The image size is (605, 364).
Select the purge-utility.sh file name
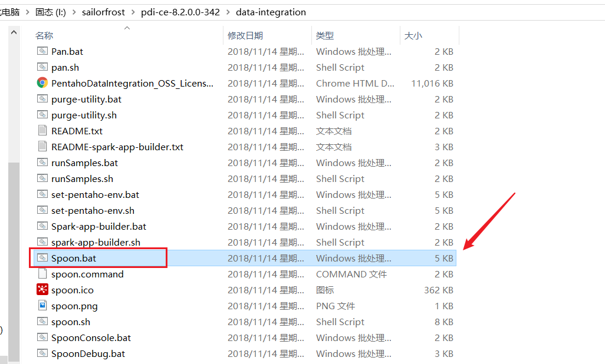pyautogui.click(x=84, y=115)
